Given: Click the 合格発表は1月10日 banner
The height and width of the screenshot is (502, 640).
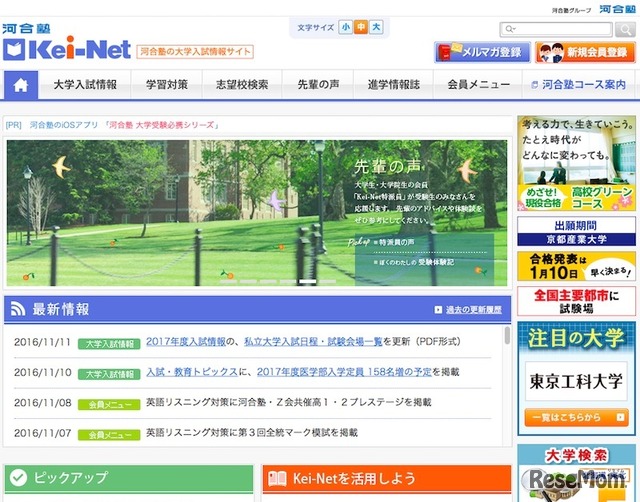Looking at the screenshot, I should point(576,266).
